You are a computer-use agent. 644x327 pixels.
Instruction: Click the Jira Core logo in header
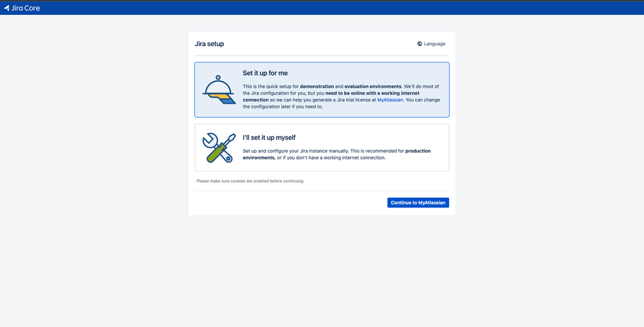point(22,8)
